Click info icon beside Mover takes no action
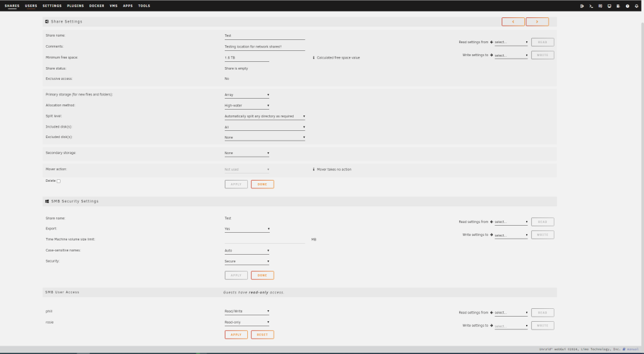The height and width of the screenshot is (354, 644). pos(314,169)
